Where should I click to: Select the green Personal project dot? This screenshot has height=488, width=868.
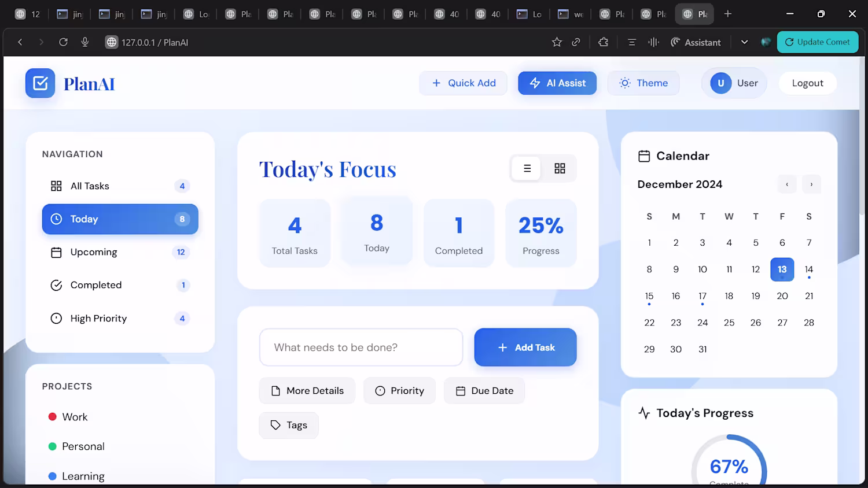click(x=52, y=446)
